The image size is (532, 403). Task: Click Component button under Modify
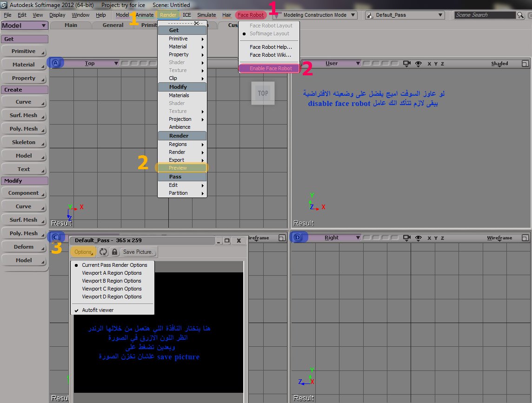click(24, 193)
